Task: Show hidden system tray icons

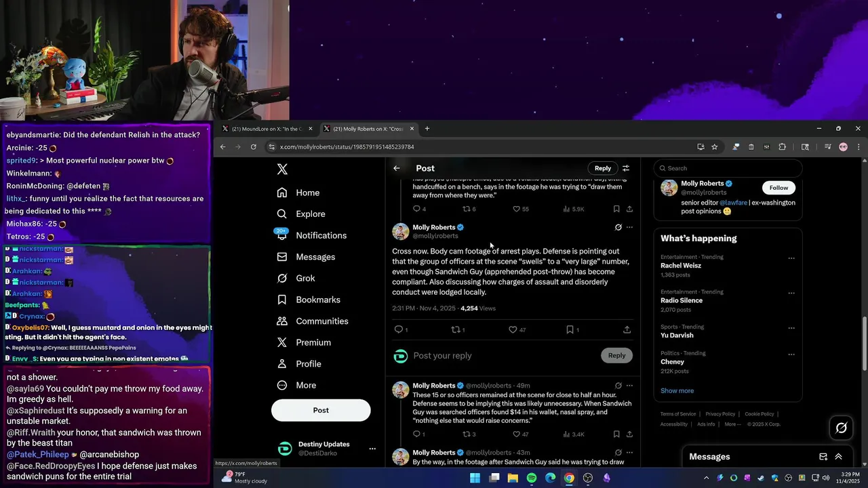Action: (x=706, y=478)
